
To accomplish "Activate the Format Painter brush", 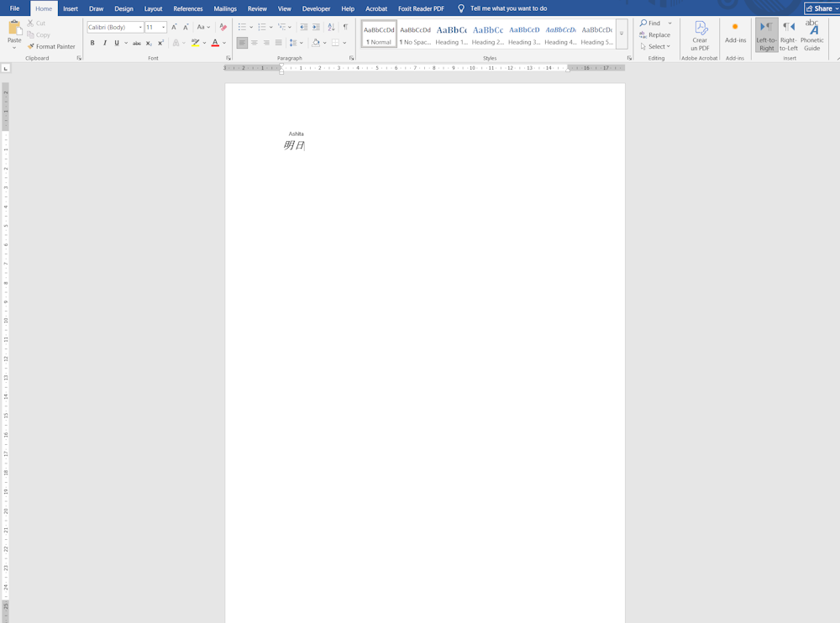I will click(51, 47).
